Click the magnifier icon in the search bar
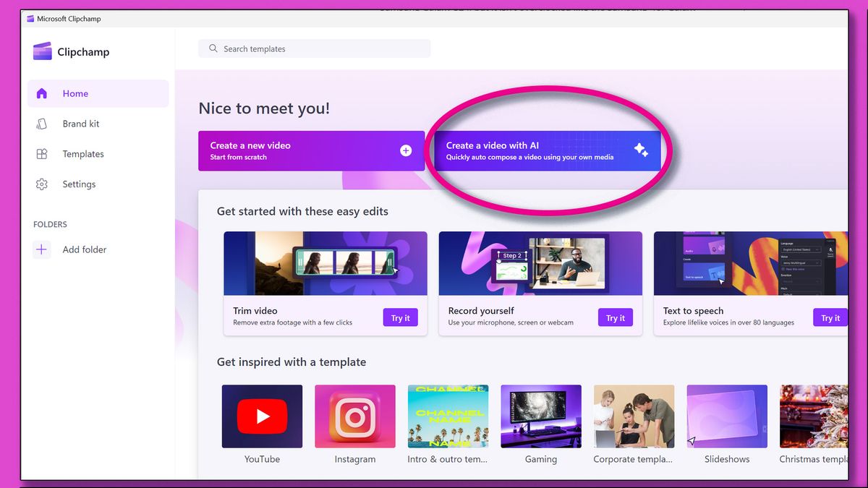868x488 pixels. click(213, 48)
